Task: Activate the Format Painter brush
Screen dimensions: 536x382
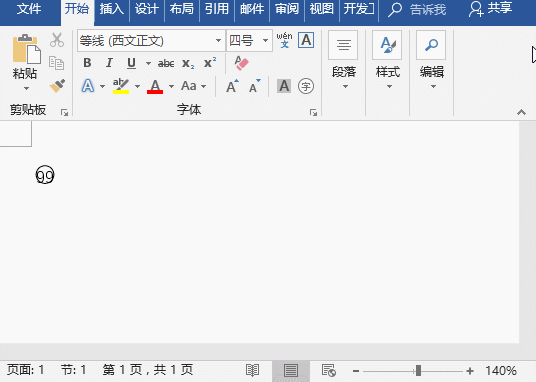Action: 57,86
